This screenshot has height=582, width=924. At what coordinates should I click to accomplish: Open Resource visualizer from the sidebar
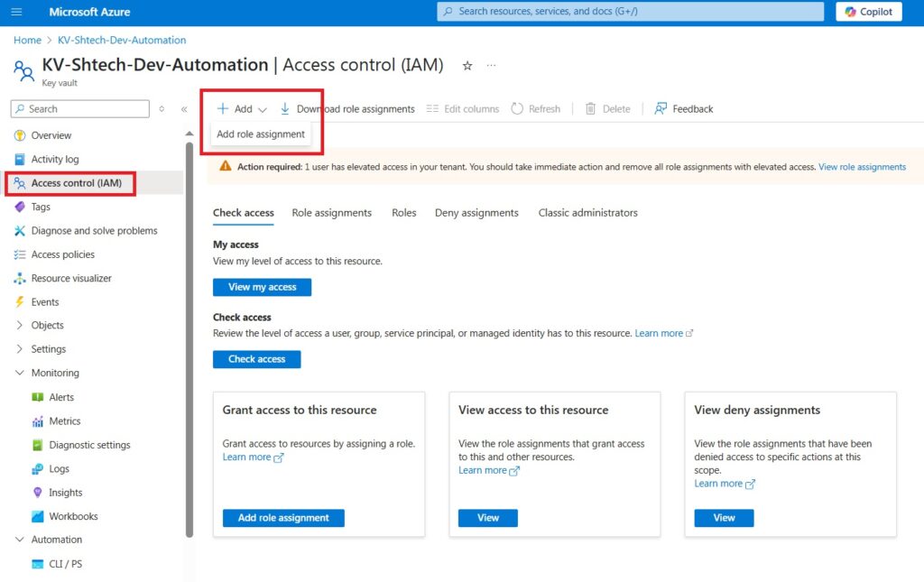click(x=71, y=278)
